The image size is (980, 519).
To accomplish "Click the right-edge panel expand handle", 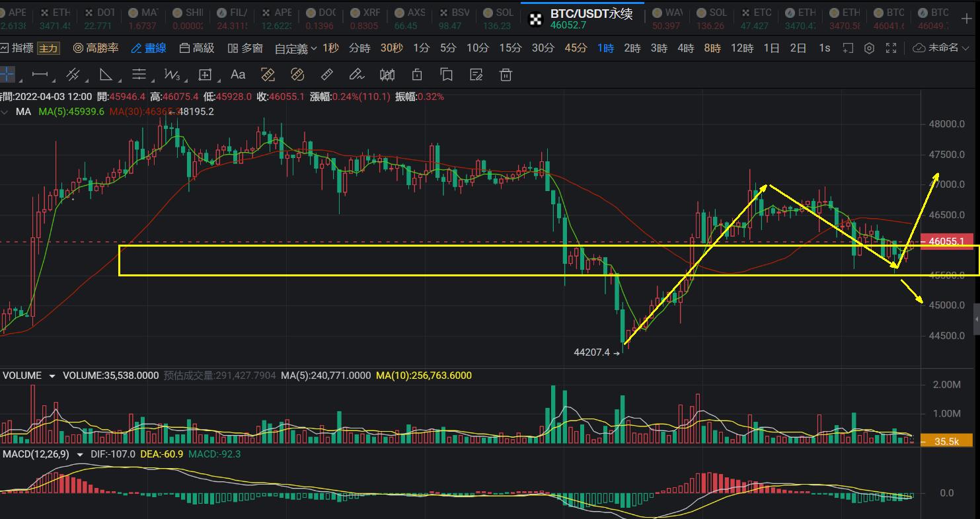I will pos(977,320).
